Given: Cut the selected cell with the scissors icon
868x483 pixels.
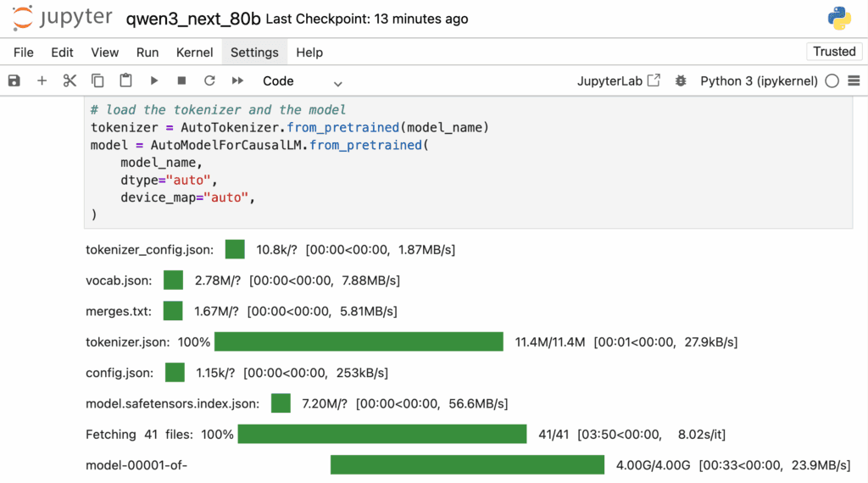Looking at the screenshot, I should pos(70,80).
